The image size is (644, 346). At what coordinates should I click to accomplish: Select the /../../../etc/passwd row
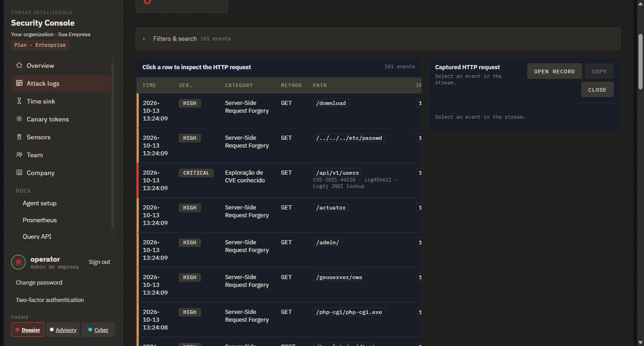tap(279, 146)
